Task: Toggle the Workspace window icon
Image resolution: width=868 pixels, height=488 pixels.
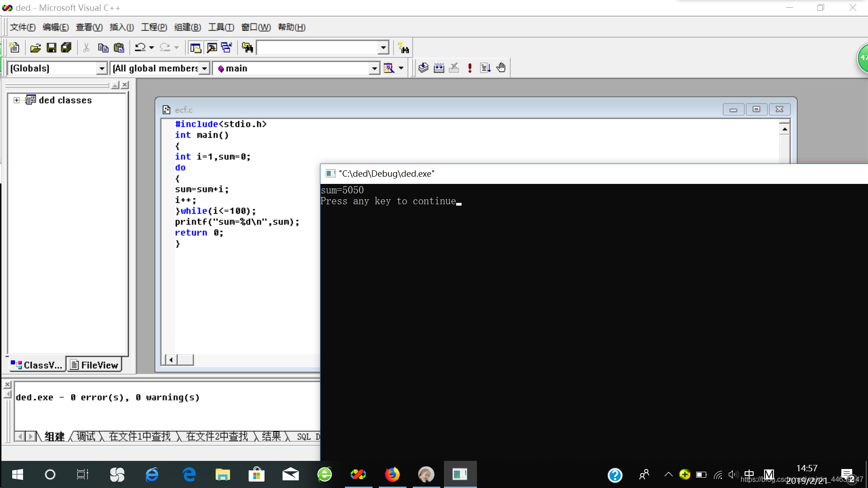Action: [195, 47]
